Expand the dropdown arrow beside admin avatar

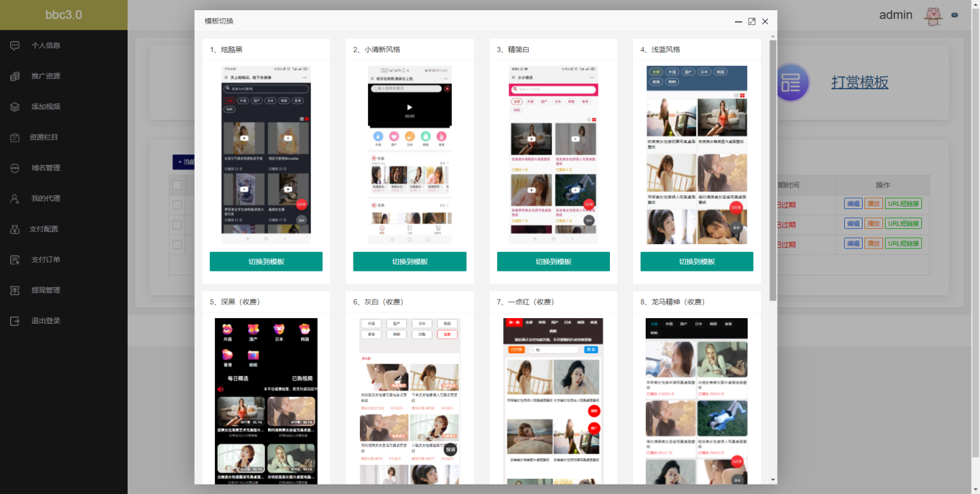point(955,15)
